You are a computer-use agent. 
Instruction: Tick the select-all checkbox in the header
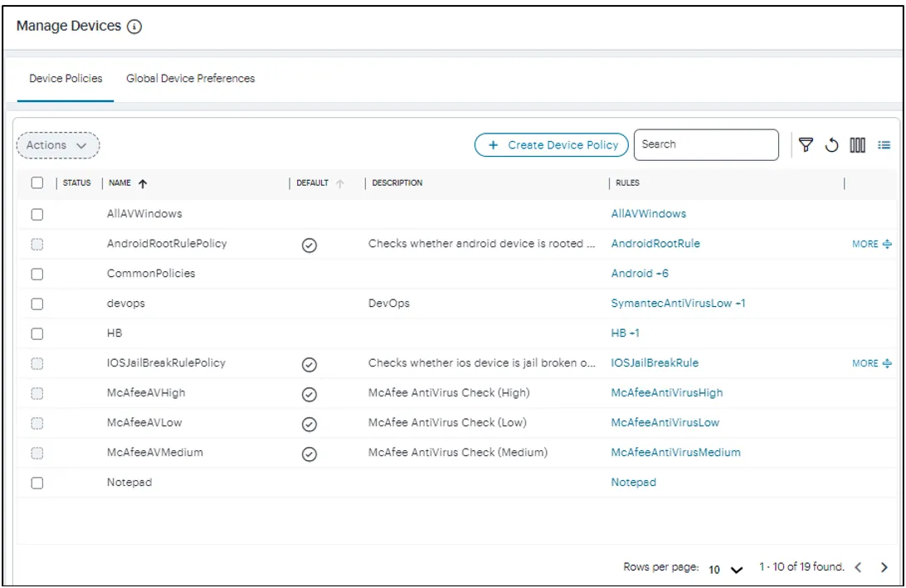(37, 183)
